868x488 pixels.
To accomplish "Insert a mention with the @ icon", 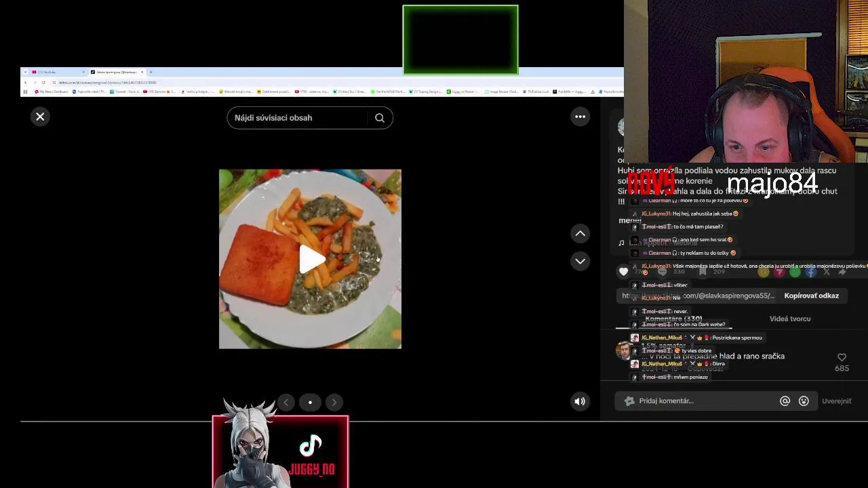I will [x=785, y=401].
